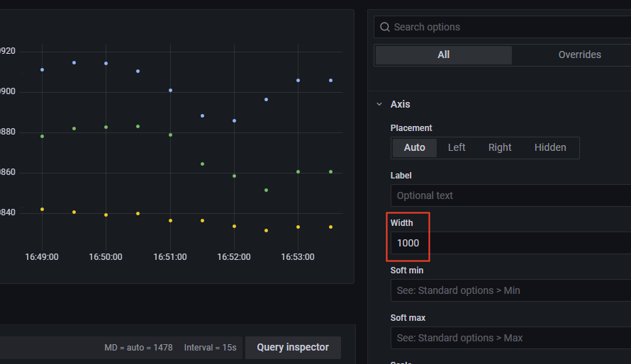Click the Axis section heading
The width and height of the screenshot is (631, 364).
pos(400,104)
